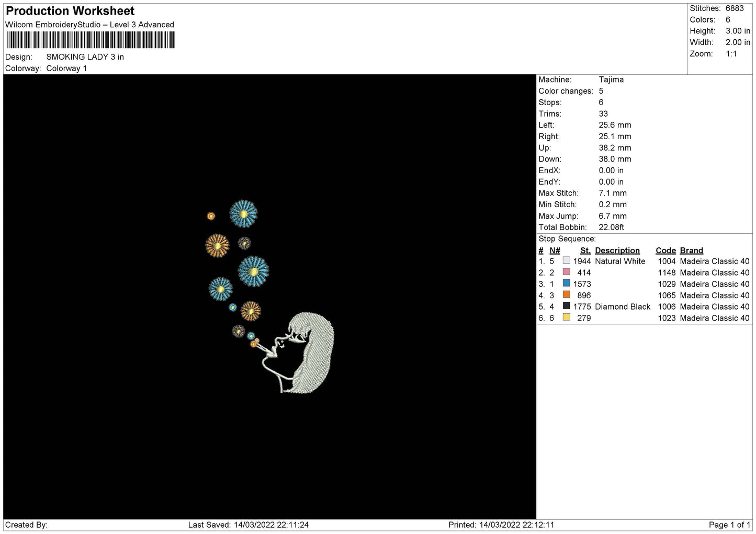Click the Description column header
The height and width of the screenshot is (534, 756).
(x=617, y=251)
